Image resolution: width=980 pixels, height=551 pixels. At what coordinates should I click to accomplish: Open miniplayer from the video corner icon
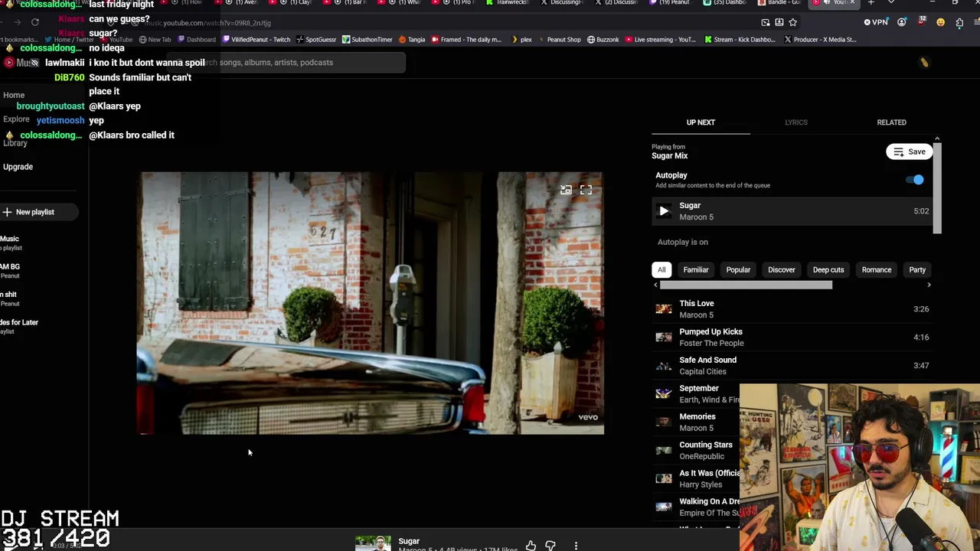[566, 190]
